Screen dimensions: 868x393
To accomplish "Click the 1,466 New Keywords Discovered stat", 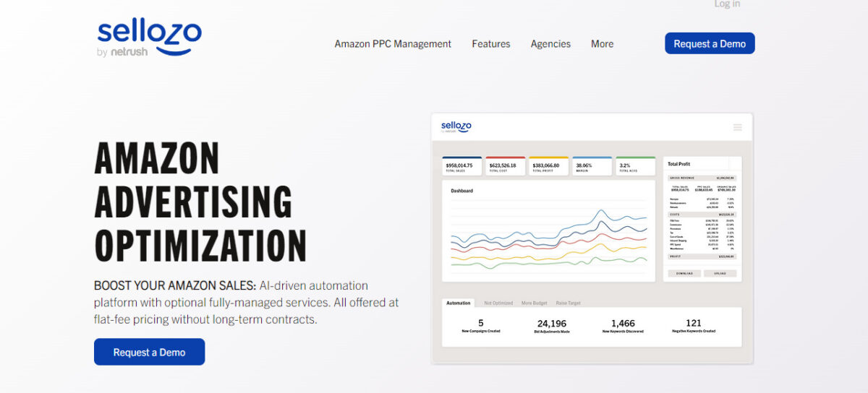I will [623, 326].
